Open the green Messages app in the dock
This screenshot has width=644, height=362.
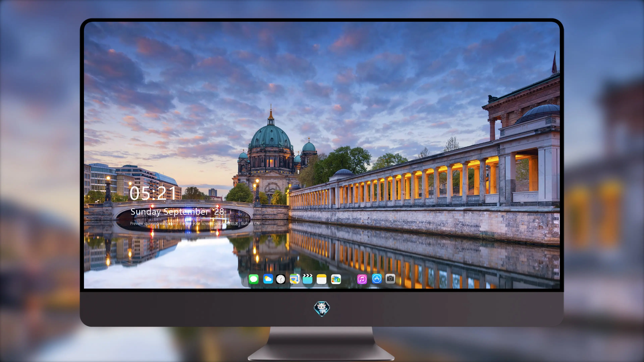pos(254,279)
